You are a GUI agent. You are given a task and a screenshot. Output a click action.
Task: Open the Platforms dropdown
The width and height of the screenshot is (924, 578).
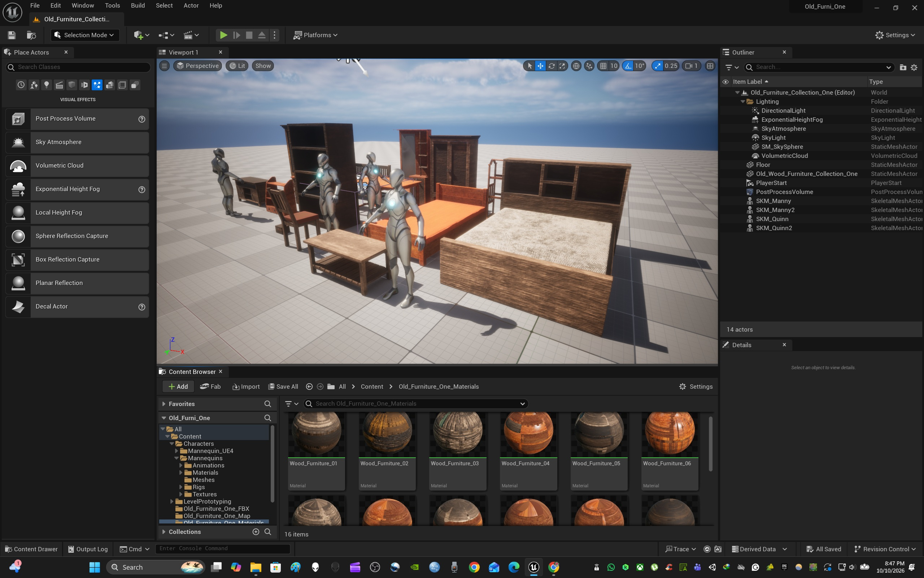tap(315, 35)
